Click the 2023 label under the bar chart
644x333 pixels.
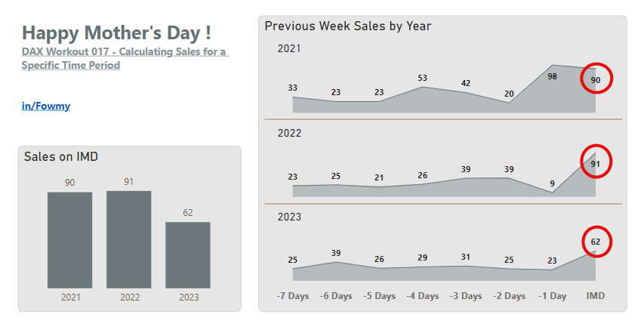189,297
